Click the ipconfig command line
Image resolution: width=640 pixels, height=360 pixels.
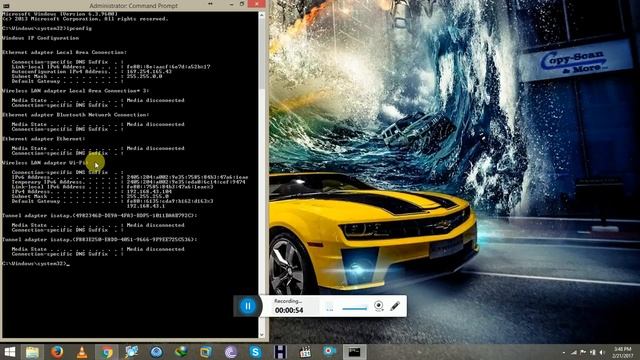coord(47,28)
